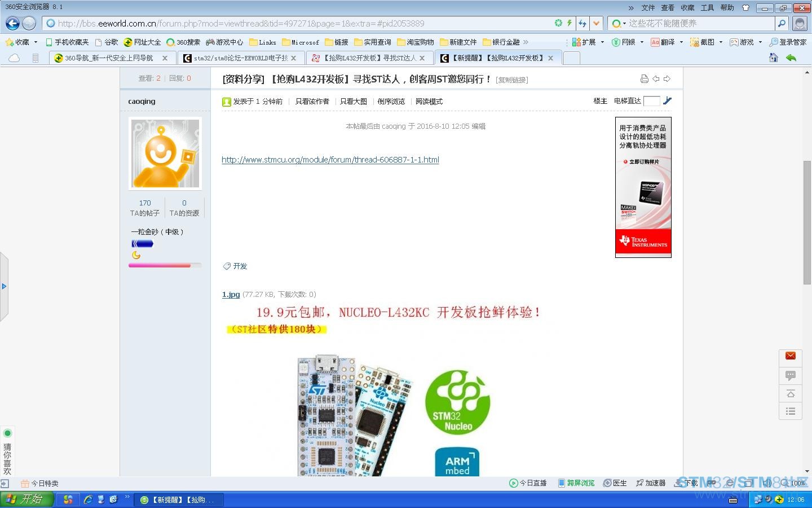Expand the 游戏 dropdown in toolbar
The height and width of the screenshot is (508, 812).
point(760,42)
